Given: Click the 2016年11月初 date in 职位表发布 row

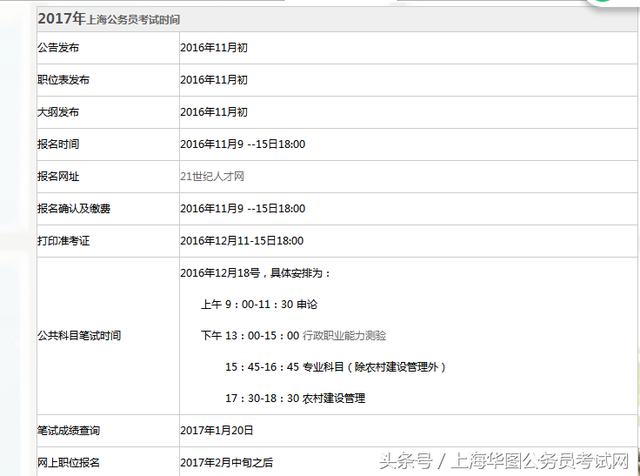Looking at the screenshot, I should click(214, 80).
